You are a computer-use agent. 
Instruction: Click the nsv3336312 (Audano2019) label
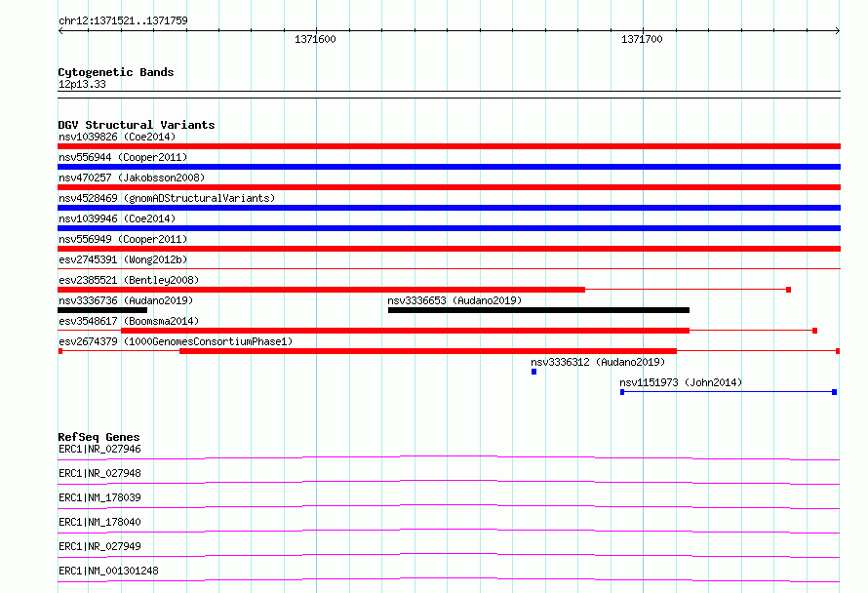598,362
